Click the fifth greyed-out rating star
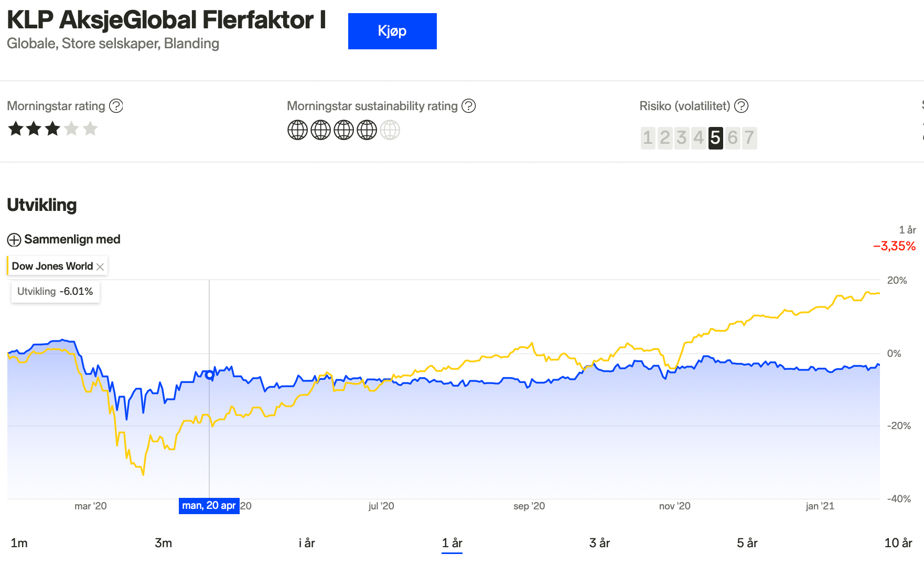This screenshot has height=575, width=924. click(90, 129)
